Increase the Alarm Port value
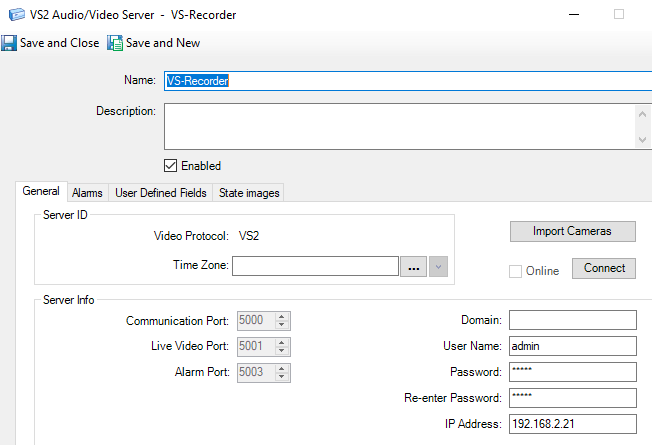 282,367
